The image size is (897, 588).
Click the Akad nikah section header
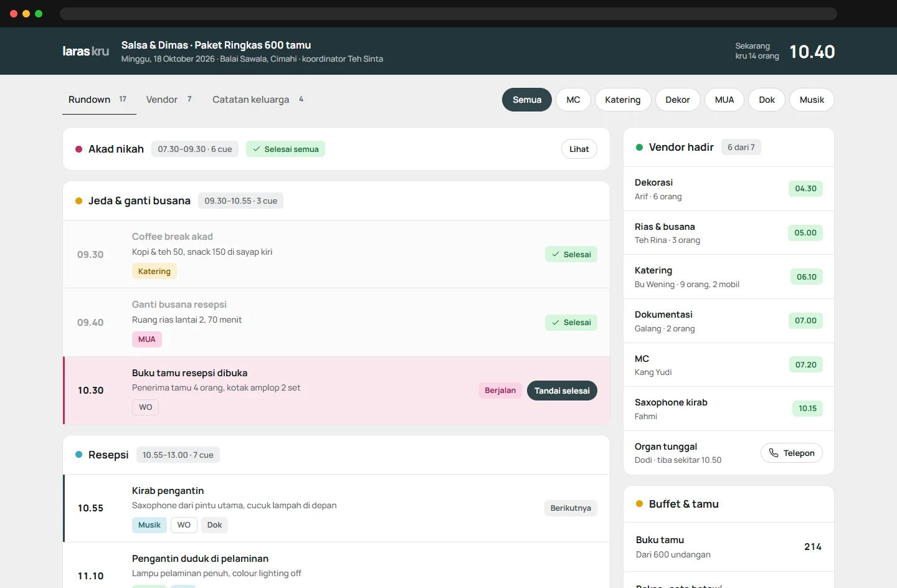pyautogui.click(x=336, y=149)
